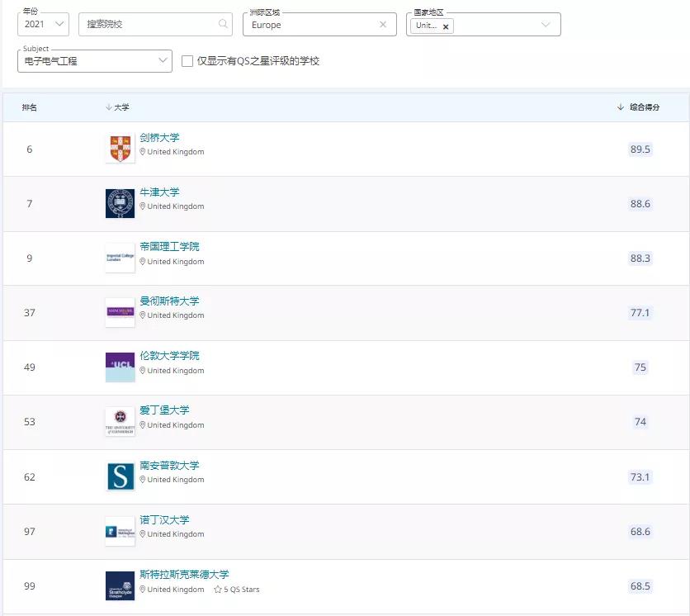Image resolution: width=690 pixels, height=616 pixels.
Task: Click the score 73.1 for 南安普敦大学
Action: click(x=640, y=476)
